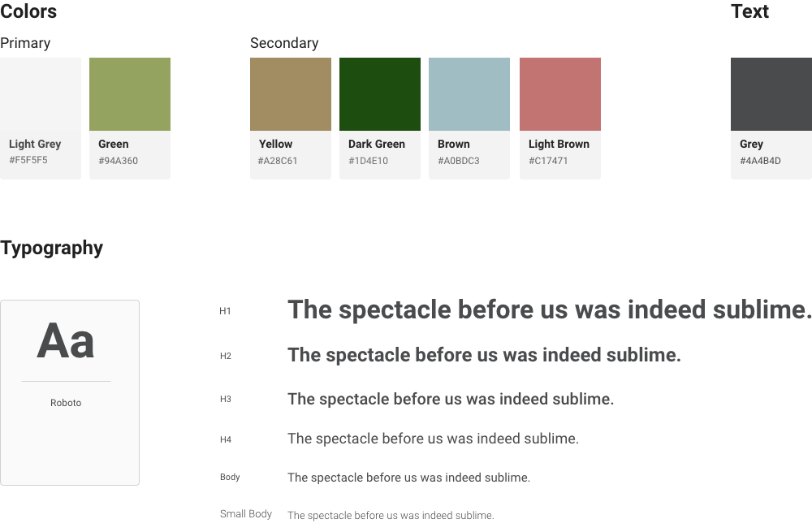Pick the Light Brown color swatch
Viewport: 812px width, 532px height.
tap(560, 94)
